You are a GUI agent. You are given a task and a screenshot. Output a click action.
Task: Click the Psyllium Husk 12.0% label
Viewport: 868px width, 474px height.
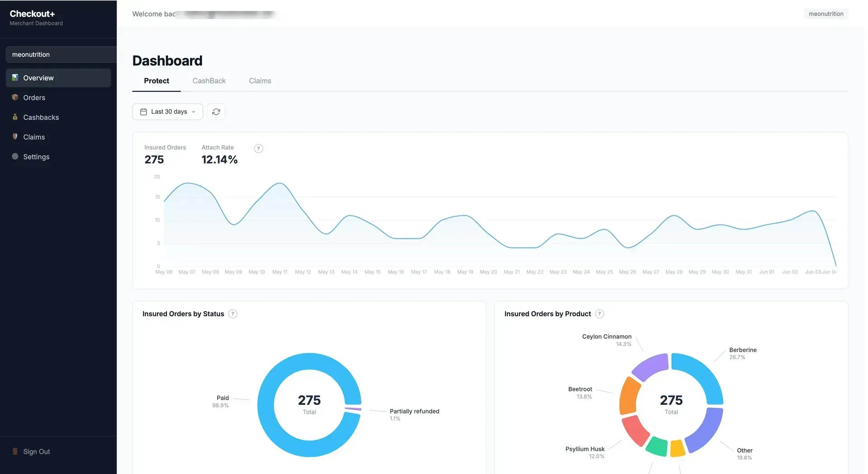585,452
